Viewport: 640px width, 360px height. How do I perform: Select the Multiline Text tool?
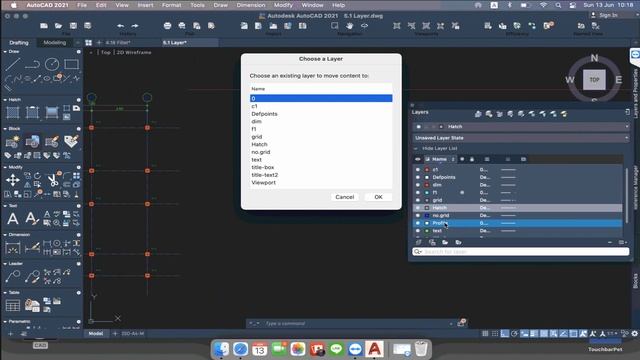(x=13, y=219)
